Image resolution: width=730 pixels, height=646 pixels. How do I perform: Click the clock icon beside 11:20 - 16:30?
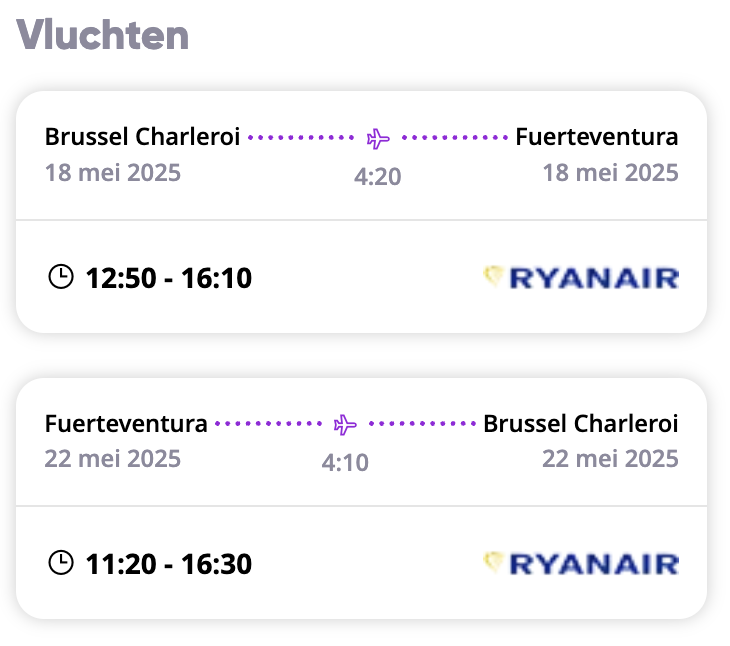[61, 563]
